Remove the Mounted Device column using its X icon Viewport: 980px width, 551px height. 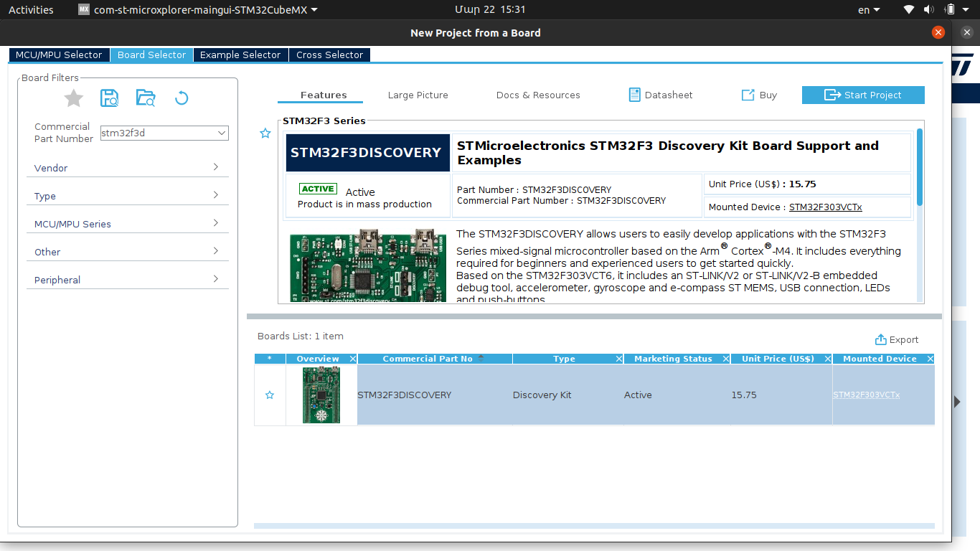click(930, 359)
